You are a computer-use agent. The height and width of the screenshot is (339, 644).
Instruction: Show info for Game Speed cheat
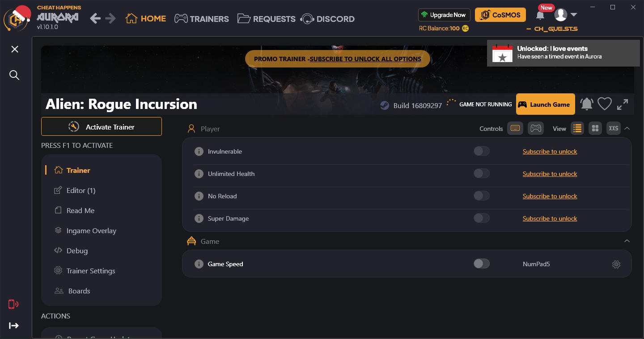click(199, 264)
